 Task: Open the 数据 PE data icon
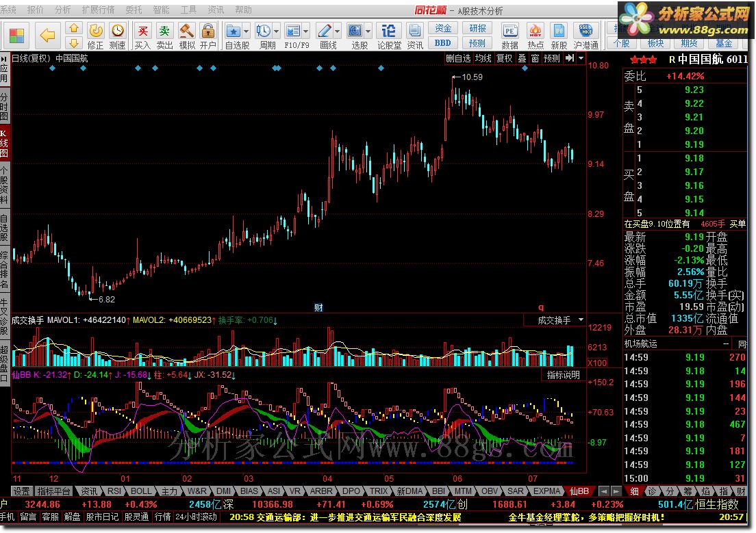pos(509,36)
